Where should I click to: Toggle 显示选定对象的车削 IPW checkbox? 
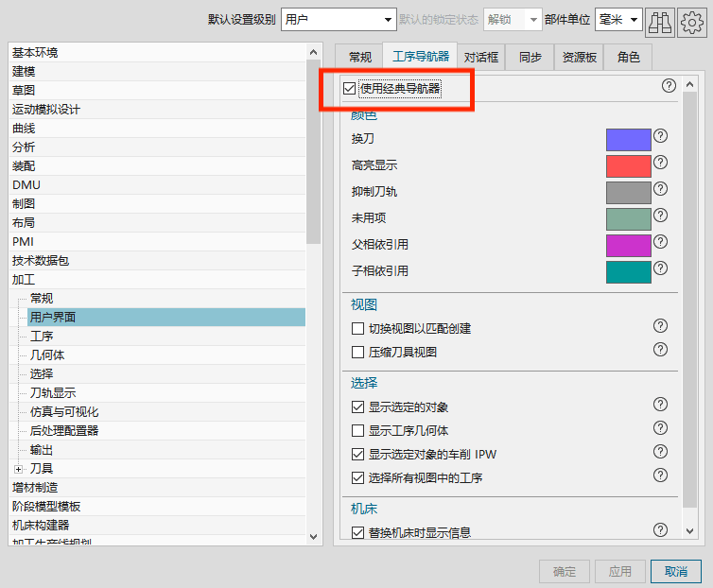[x=357, y=455]
